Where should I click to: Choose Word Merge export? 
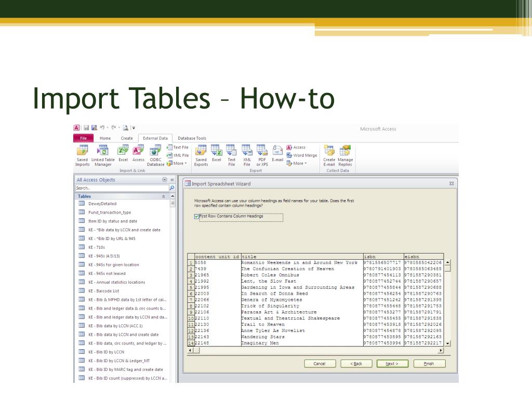[302, 155]
